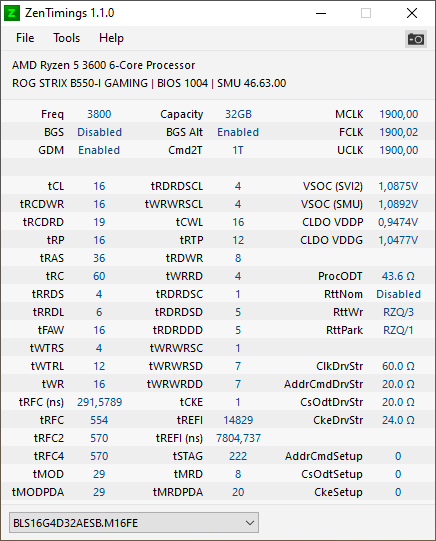Viewport: 436px width, 541px height.
Task: Click the tRFC (ns) value 291,5789
Action: pyautogui.click(x=99, y=402)
